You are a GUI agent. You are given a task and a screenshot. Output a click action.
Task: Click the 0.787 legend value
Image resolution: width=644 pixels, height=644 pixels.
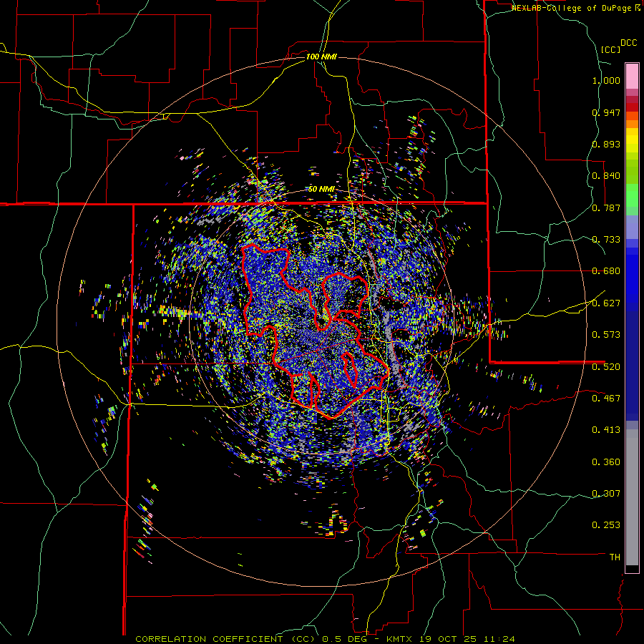pyautogui.click(x=606, y=208)
